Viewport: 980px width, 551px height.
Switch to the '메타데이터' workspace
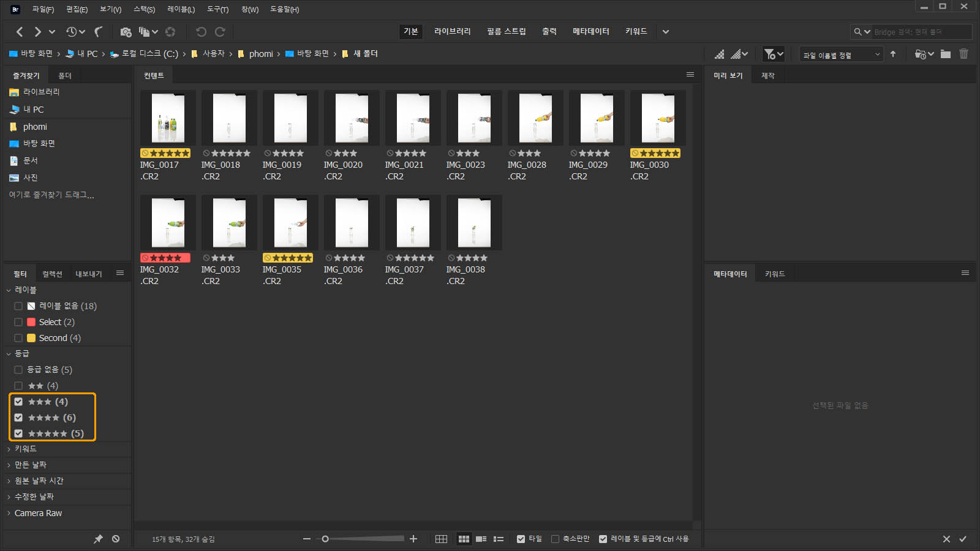[x=591, y=31]
